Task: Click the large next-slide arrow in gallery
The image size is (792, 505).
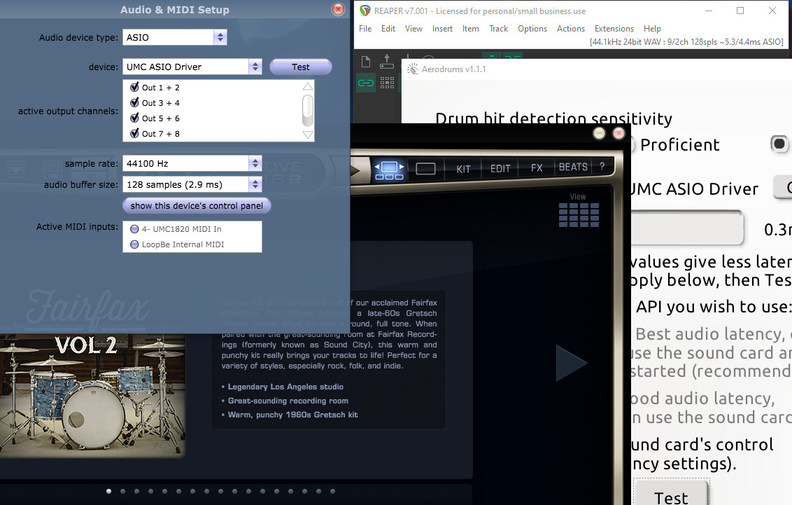Action: point(571,363)
